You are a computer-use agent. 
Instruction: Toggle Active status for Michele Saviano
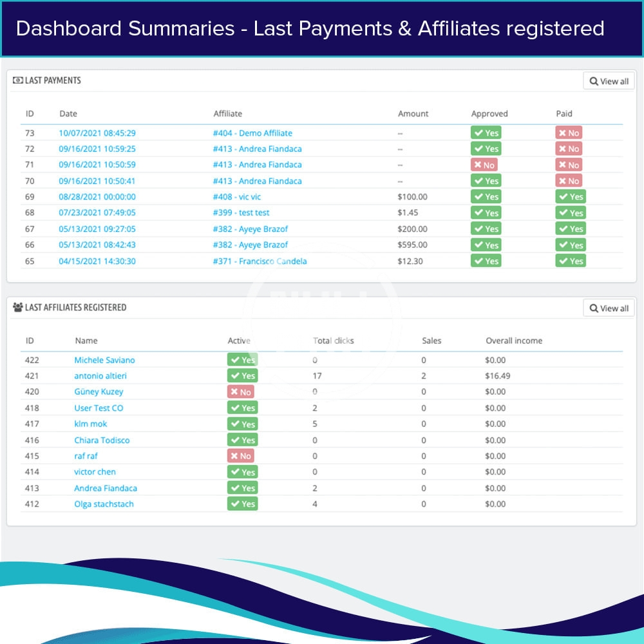click(x=242, y=360)
